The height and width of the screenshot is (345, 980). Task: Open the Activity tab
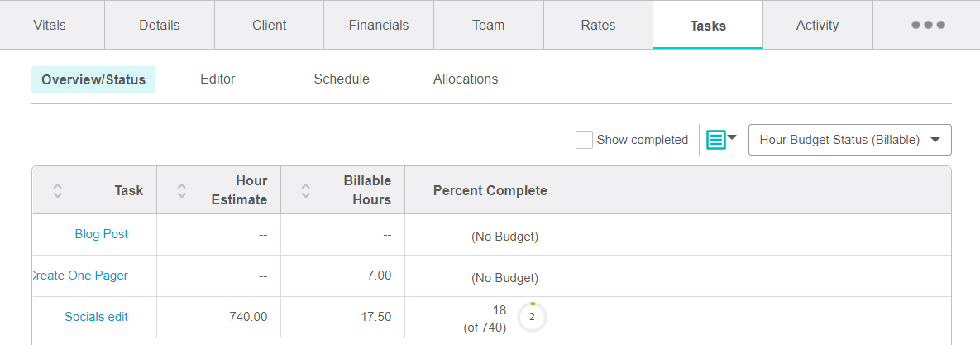coord(817,25)
